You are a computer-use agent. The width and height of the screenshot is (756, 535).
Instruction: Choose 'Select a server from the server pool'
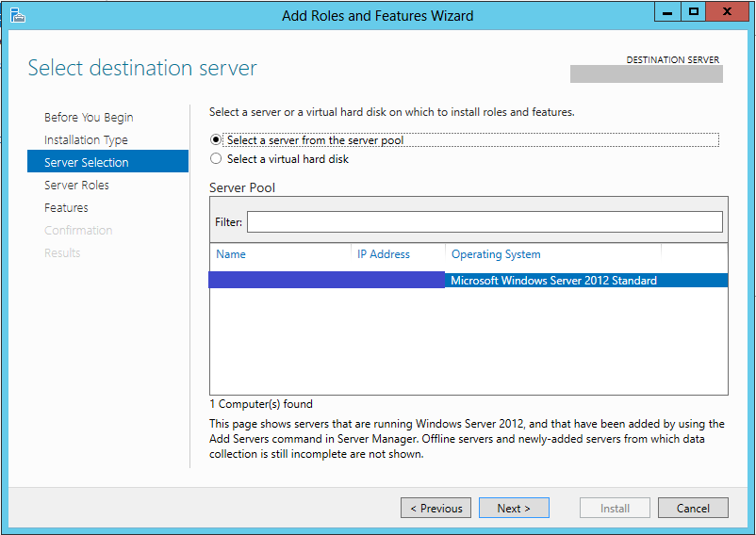pyautogui.click(x=216, y=139)
